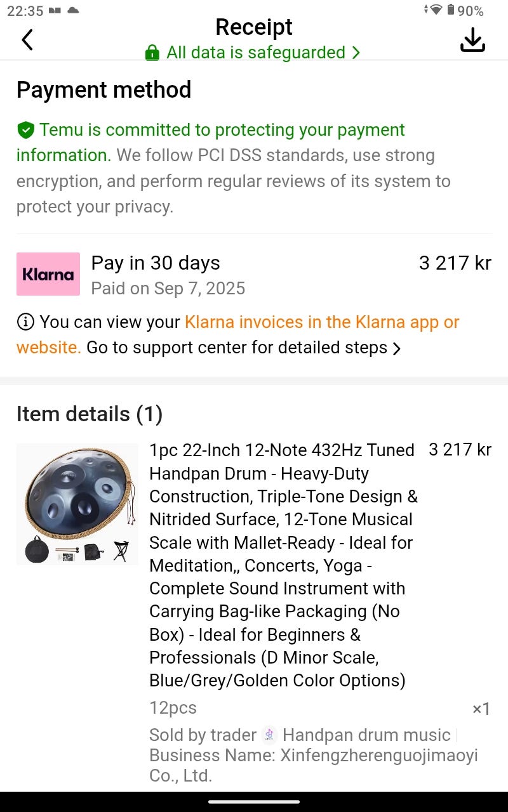
Task: Tap the Klarna logo badge
Action: point(48,274)
